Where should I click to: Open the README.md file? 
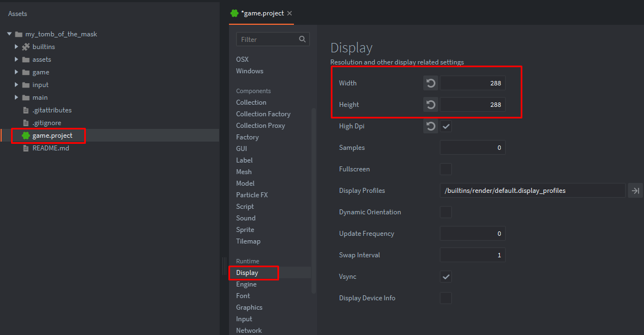(x=50, y=148)
